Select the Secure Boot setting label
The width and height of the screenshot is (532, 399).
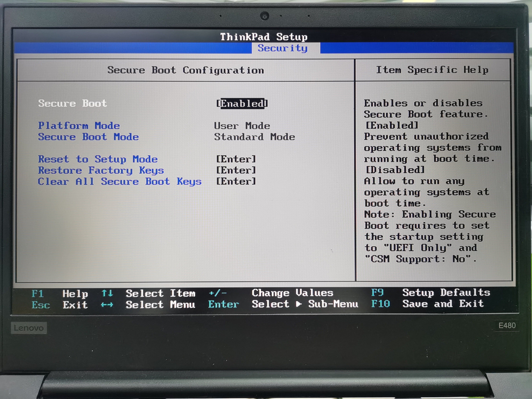(x=72, y=103)
